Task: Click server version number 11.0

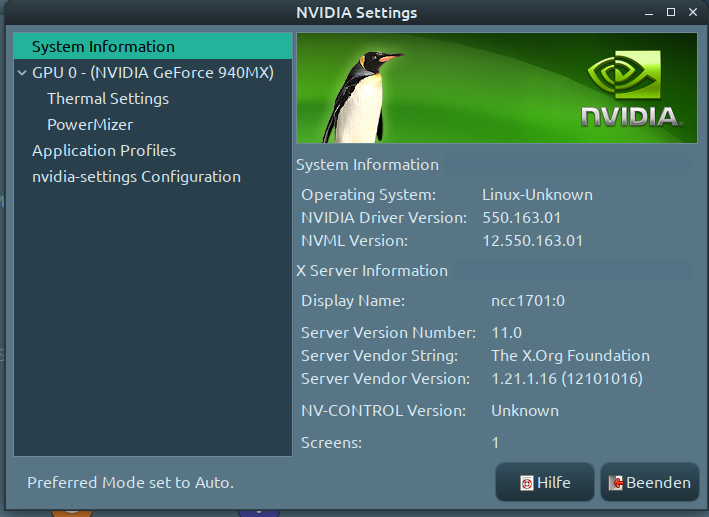Action: pyautogui.click(x=506, y=332)
